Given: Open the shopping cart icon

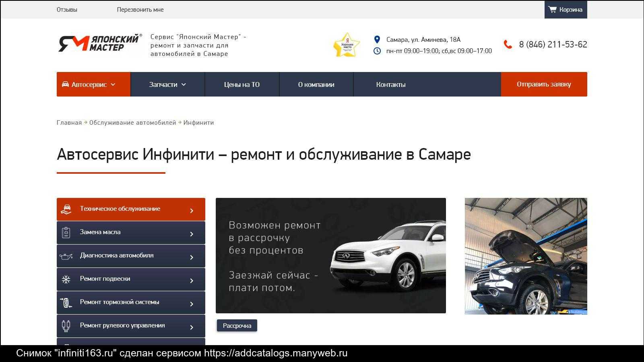Looking at the screenshot, I should 553,9.
